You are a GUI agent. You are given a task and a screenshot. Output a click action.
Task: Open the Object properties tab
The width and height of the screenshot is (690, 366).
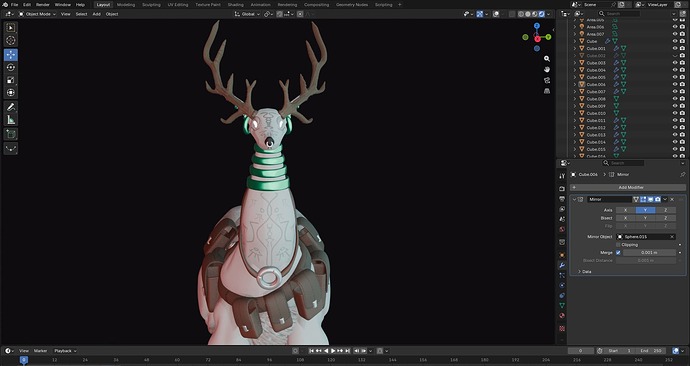[x=562, y=255]
